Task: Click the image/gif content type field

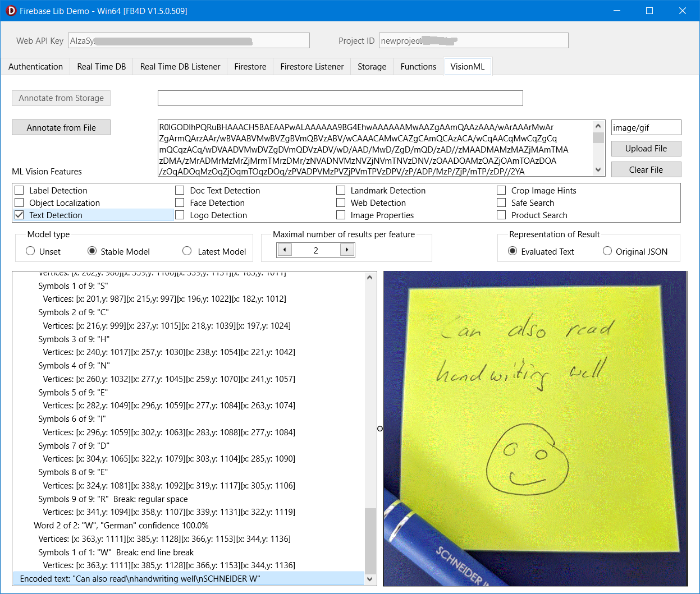Action: tap(646, 127)
